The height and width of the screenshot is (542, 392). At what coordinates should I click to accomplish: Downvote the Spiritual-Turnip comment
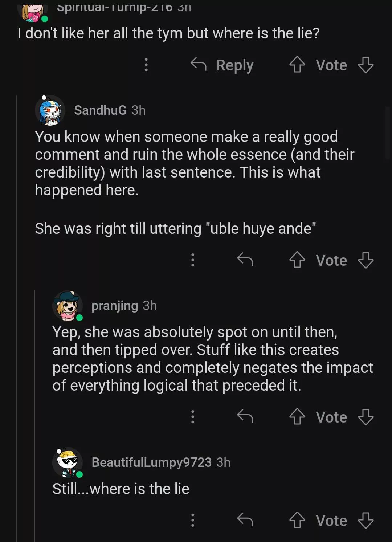pyautogui.click(x=365, y=65)
